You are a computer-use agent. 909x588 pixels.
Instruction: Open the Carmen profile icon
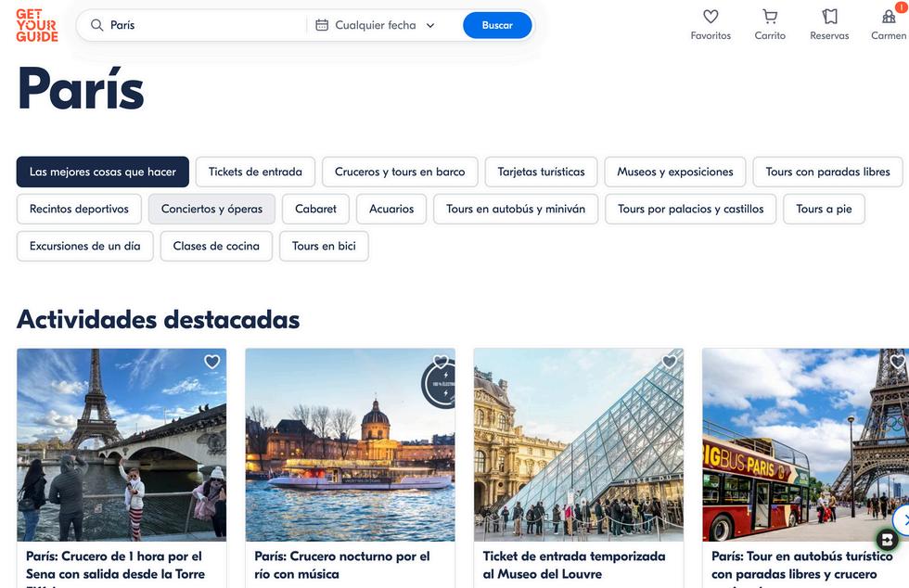(889, 17)
